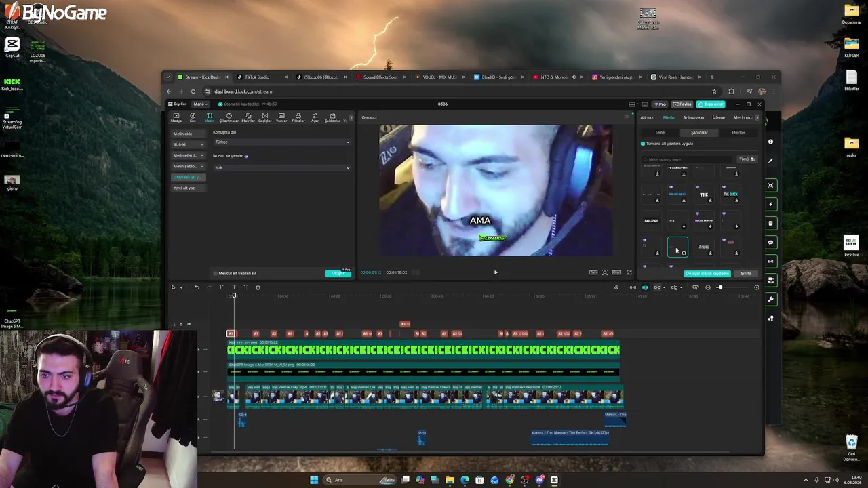Bookmark the page with star icon
Screen dimensions: 868x488
pos(714,91)
